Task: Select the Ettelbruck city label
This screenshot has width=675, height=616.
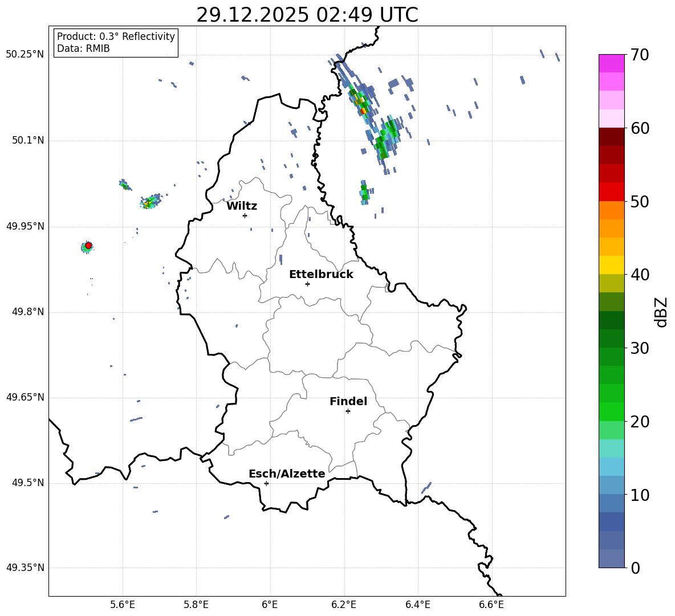Action: pyautogui.click(x=321, y=275)
